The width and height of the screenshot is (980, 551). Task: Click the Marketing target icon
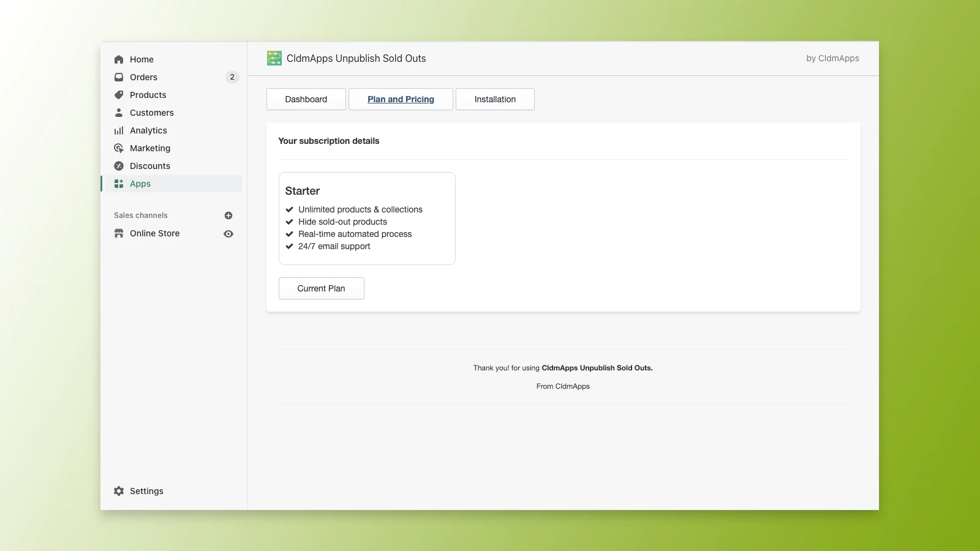[119, 148]
